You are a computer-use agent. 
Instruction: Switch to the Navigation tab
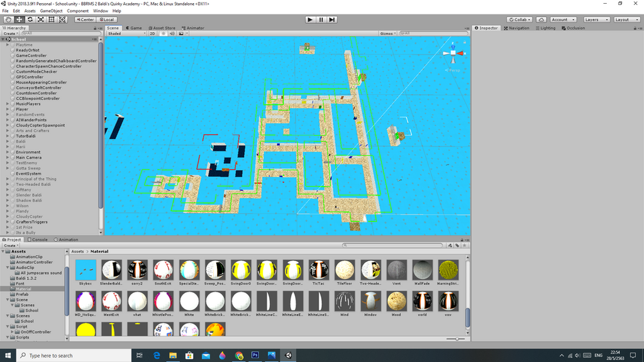(x=517, y=28)
